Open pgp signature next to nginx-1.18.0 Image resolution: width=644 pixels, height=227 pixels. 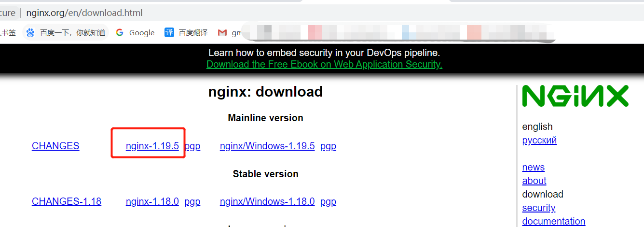coord(192,202)
